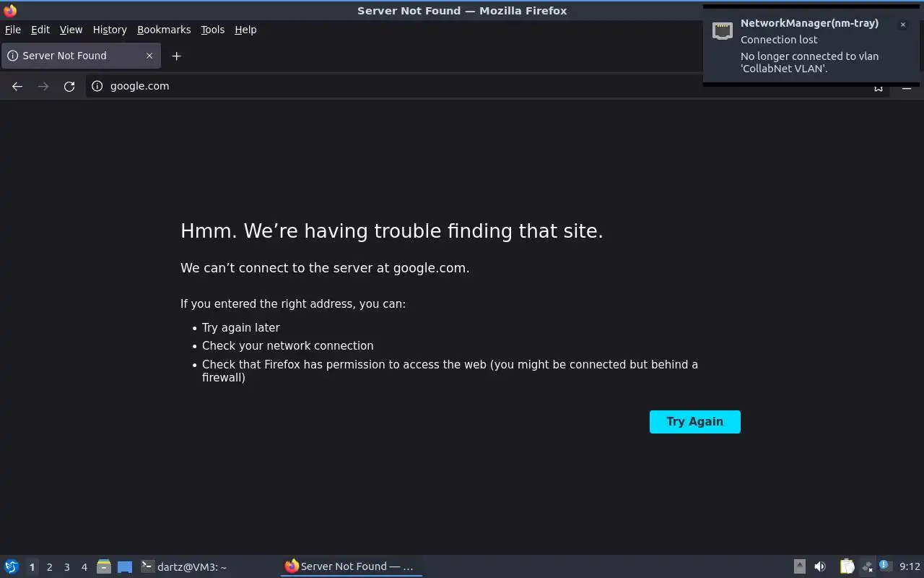Click the Firefox logo in title bar
Viewport: 924px width, 578px height.
pyautogui.click(x=10, y=10)
